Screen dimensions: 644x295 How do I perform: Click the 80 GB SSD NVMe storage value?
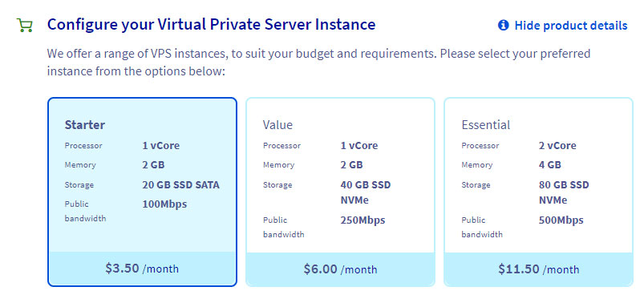(564, 192)
